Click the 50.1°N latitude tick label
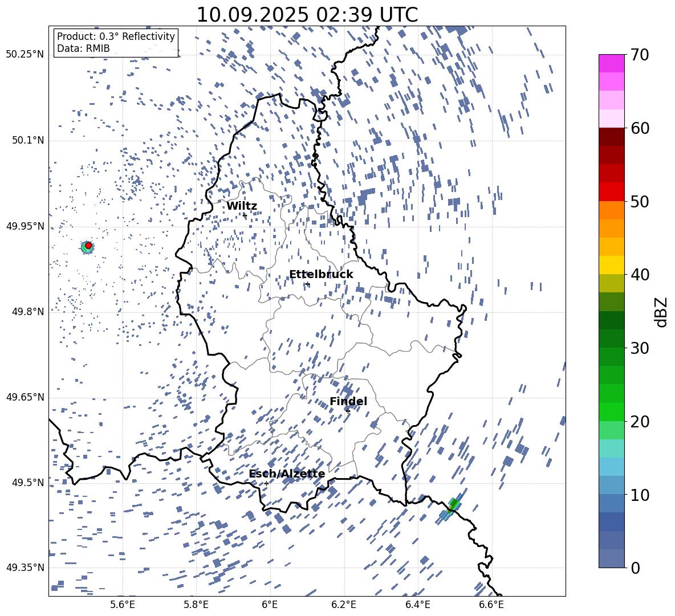This screenshot has width=675, height=616. [x=27, y=140]
